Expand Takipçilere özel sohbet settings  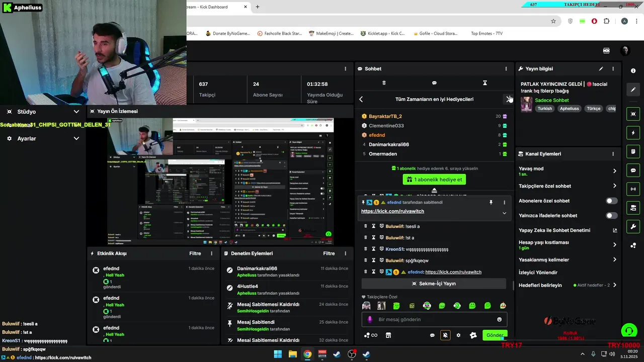(614, 186)
